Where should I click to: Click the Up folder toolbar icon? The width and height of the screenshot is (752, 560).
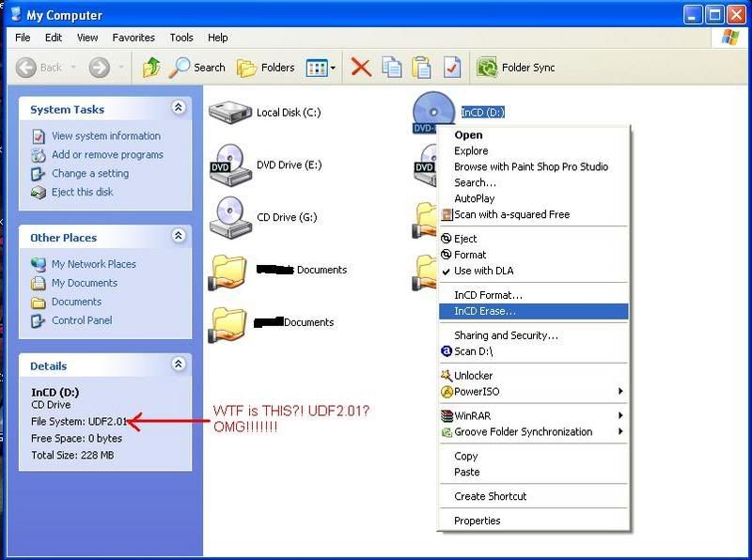[151, 68]
